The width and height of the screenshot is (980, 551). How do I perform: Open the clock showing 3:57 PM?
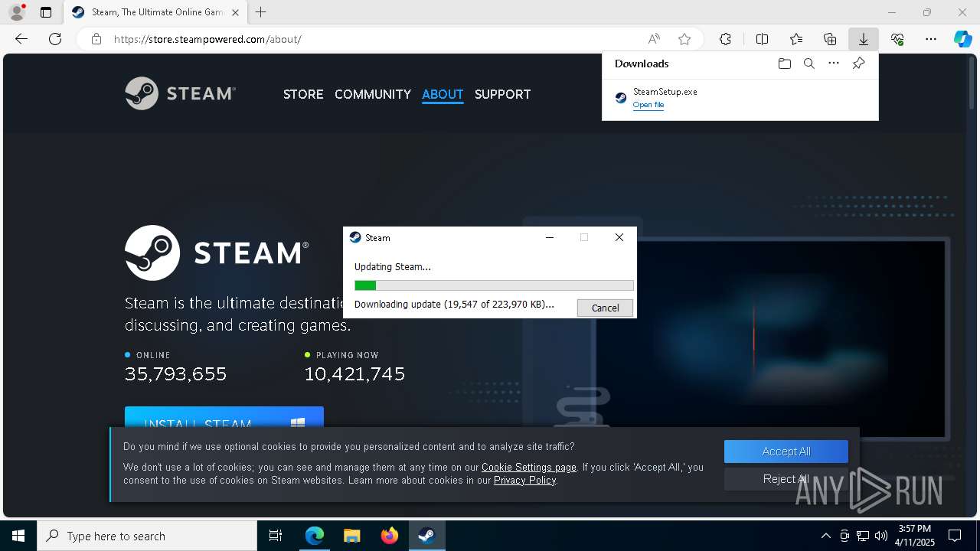pyautogui.click(x=916, y=536)
